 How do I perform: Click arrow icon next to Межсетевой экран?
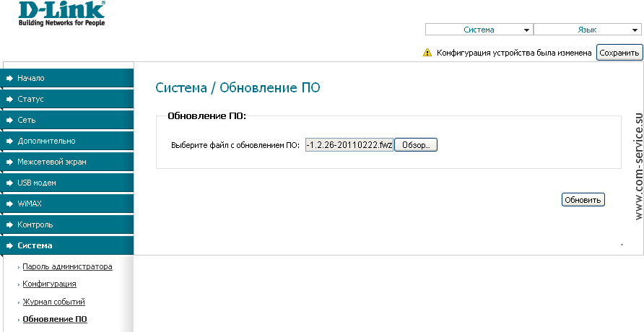click(10, 162)
